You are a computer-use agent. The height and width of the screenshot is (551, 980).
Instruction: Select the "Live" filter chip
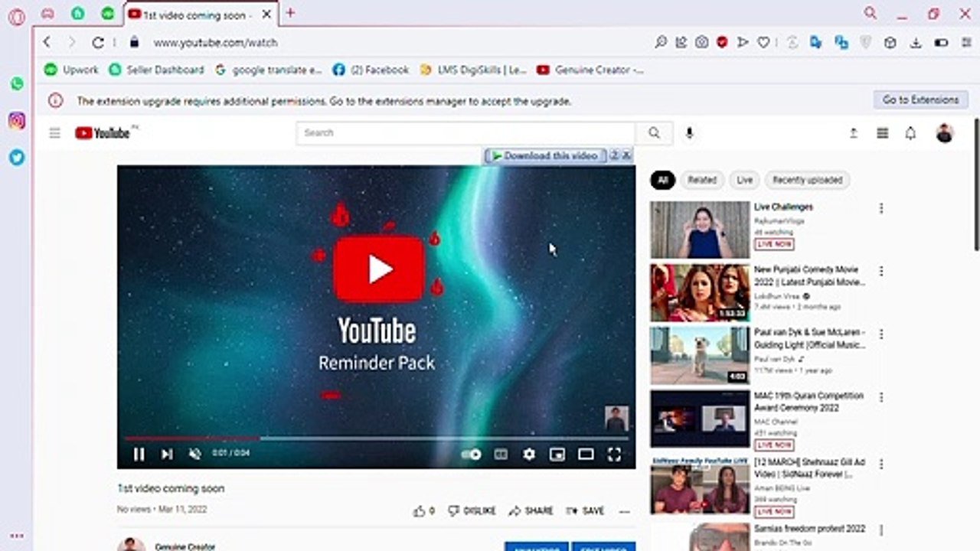[744, 180]
